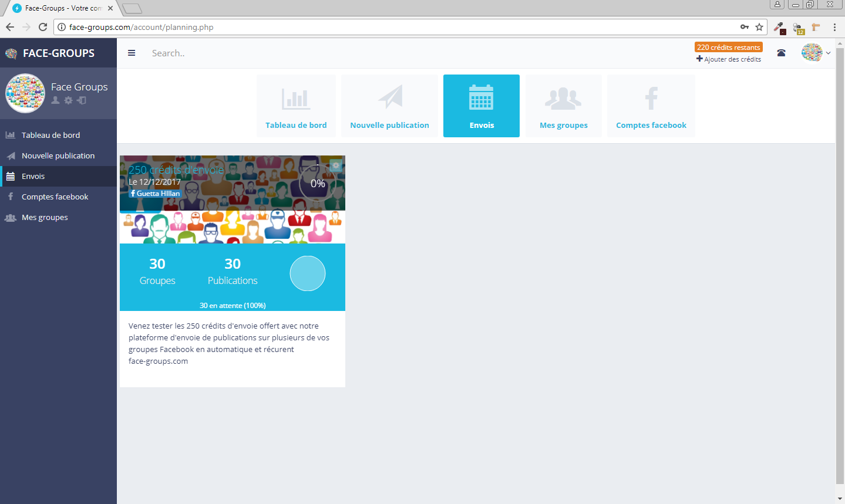Bookmark page with the star icon
This screenshot has width=845, height=504.
pos(759,27)
